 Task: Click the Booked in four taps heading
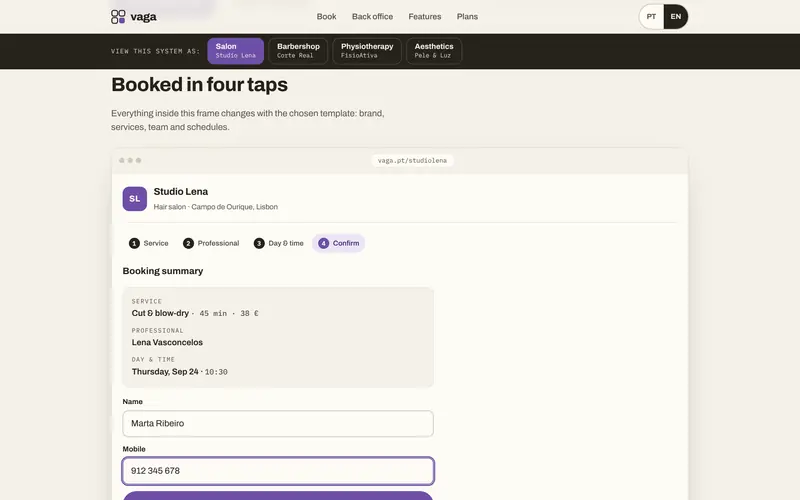click(199, 85)
